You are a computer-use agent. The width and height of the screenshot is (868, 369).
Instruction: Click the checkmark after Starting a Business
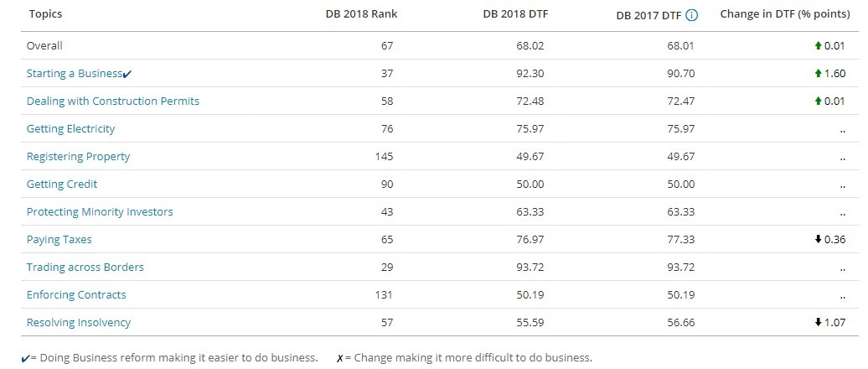[x=127, y=75]
